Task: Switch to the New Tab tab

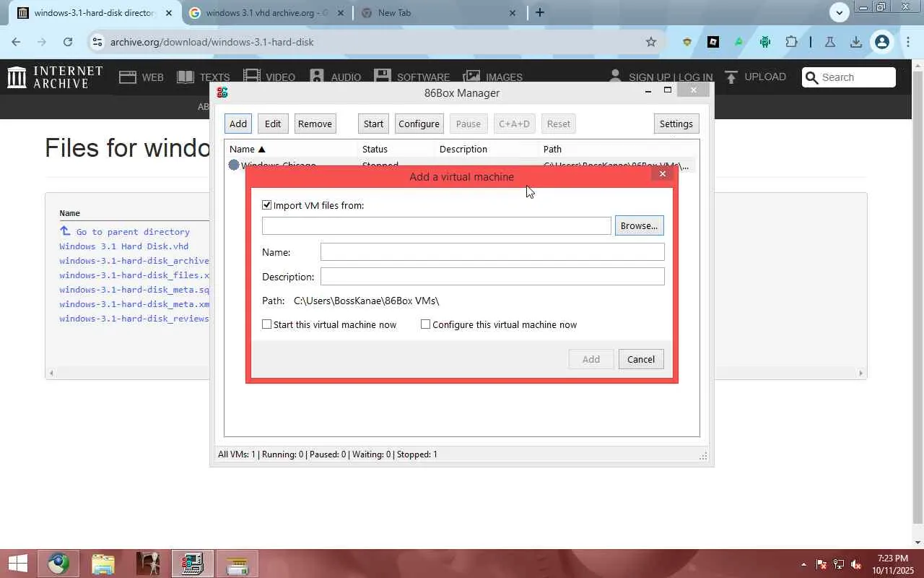Action: 439,13
